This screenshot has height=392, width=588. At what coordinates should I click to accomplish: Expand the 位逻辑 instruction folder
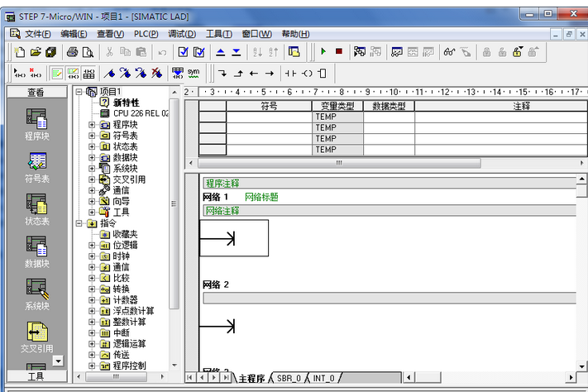pyautogui.click(x=92, y=246)
